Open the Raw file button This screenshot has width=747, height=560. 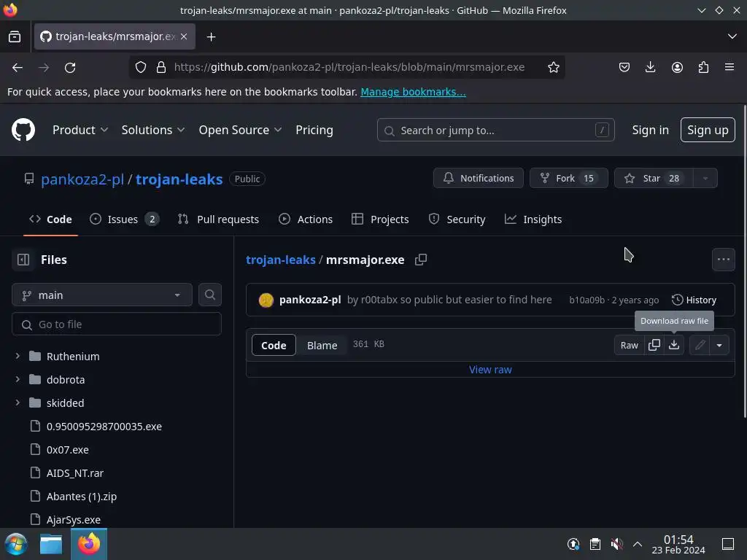coord(629,345)
